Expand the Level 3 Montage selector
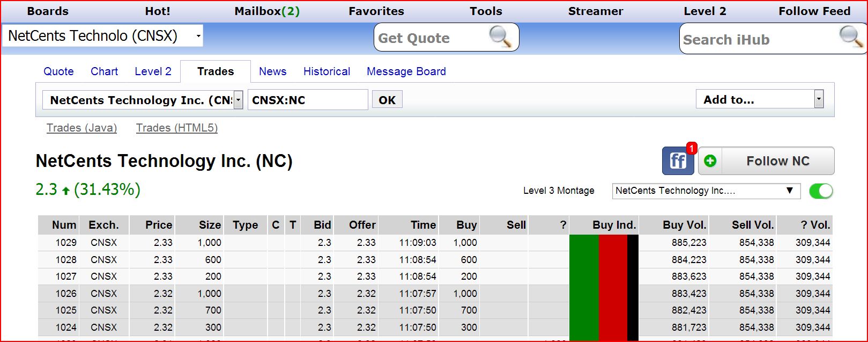Viewport: 868px width, 342px height. coord(706,191)
